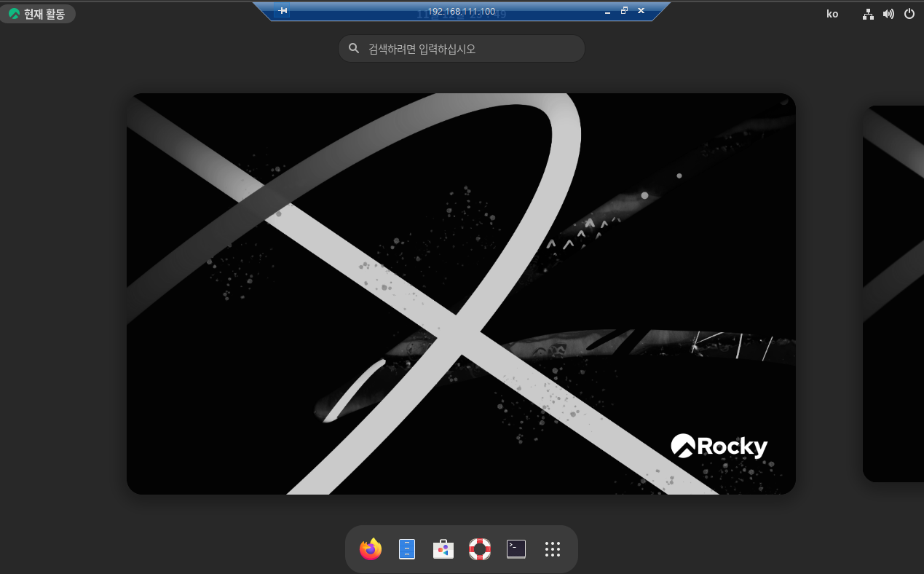Click the 192.168.111.100 connection title
Image resolution: width=924 pixels, height=574 pixels.
462,12
